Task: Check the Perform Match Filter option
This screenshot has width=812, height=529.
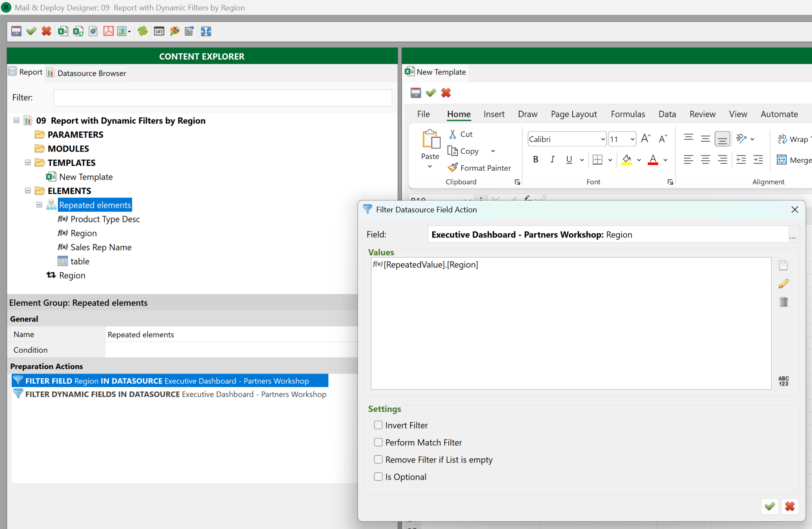Action: pyautogui.click(x=378, y=442)
